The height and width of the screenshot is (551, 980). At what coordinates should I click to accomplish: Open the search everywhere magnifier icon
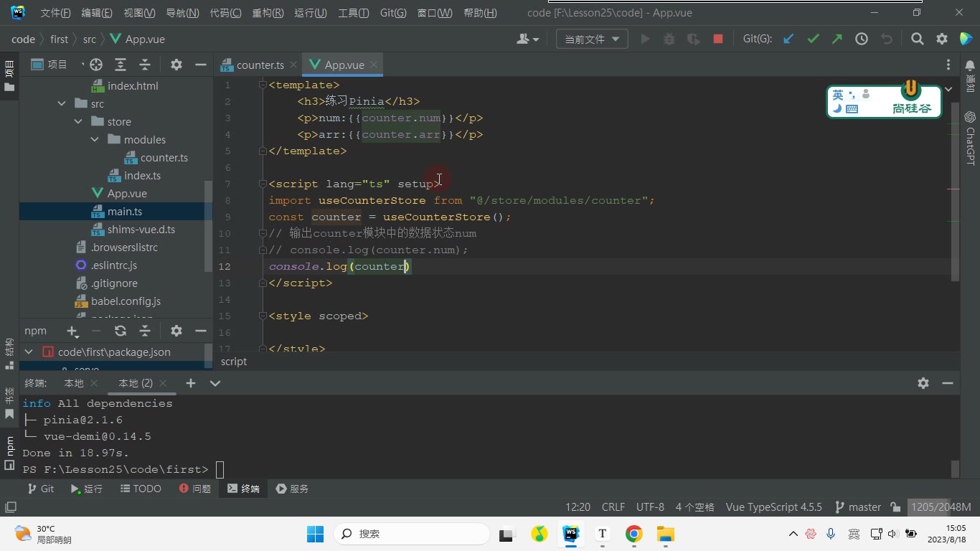click(918, 39)
